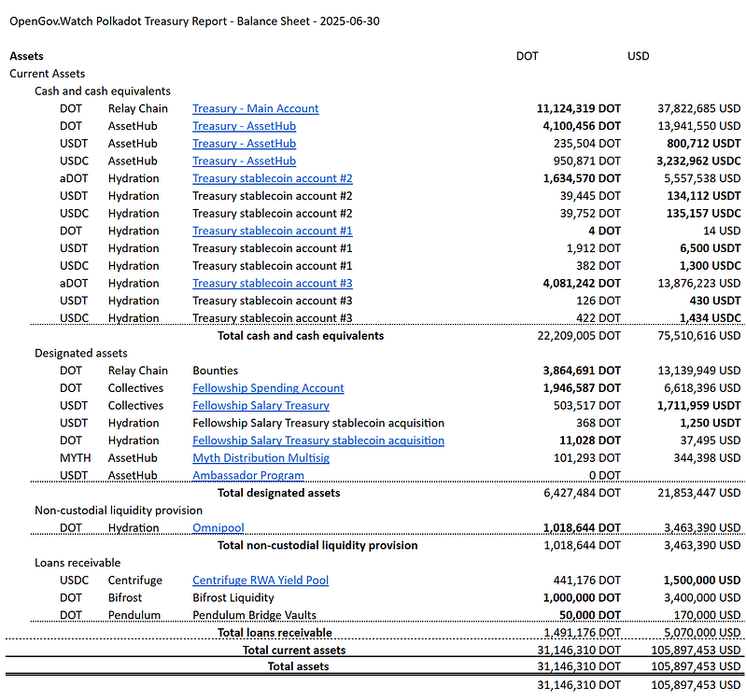Select the 3,232,962 USDC amount

point(698,161)
